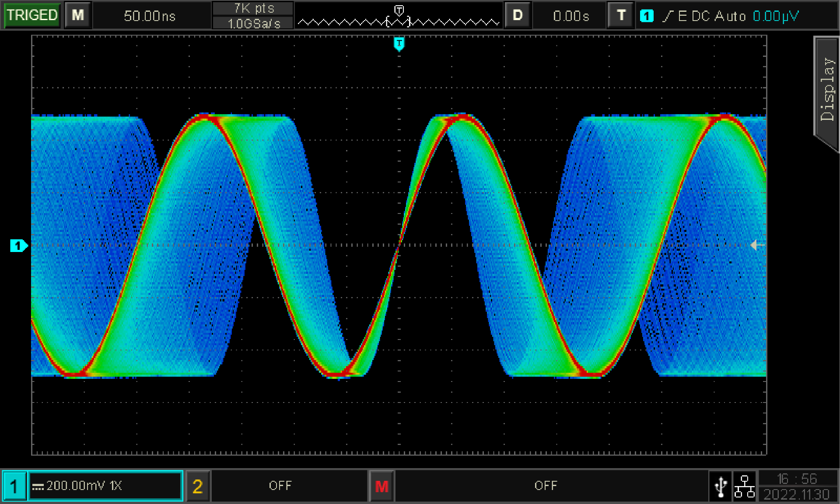
Task: Click the TRIGED trigger status indicator
Action: pos(32,15)
